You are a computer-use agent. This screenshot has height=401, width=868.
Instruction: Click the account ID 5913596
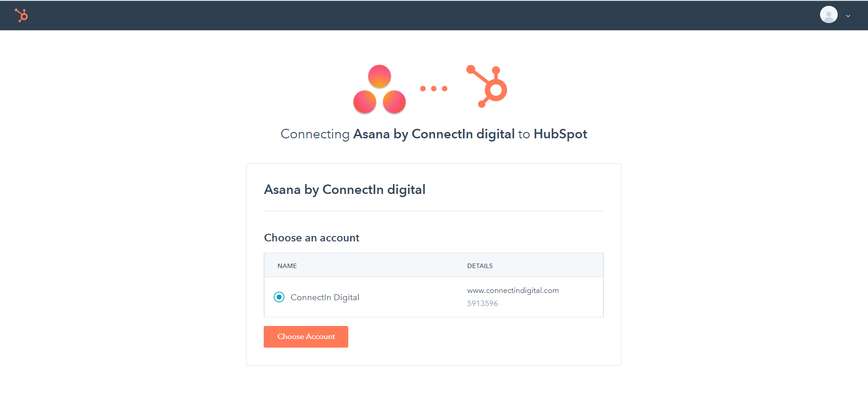tap(483, 303)
